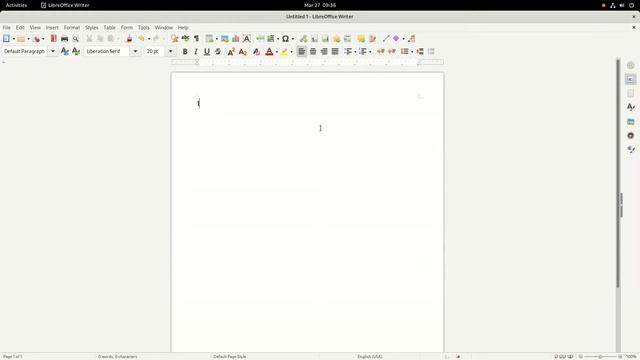Click the Insert Line tool icon
Screen dimensions: 640x360
(x=386, y=39)
